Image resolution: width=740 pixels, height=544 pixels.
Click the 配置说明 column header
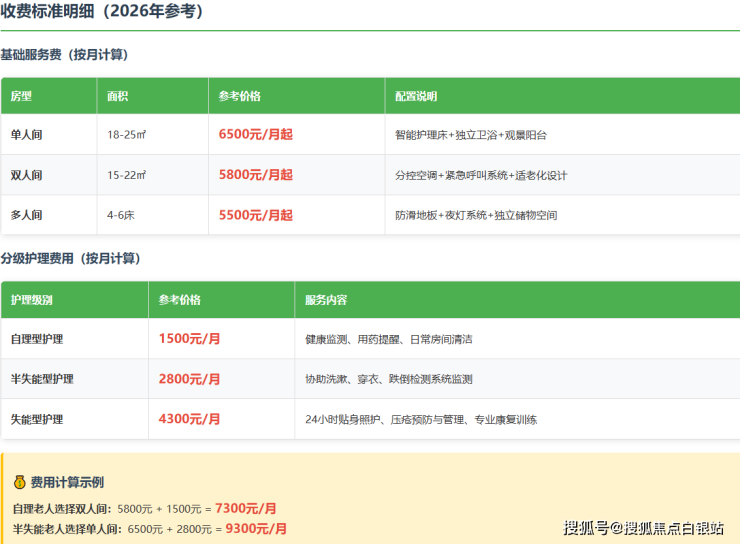click(x=416, y=96)
